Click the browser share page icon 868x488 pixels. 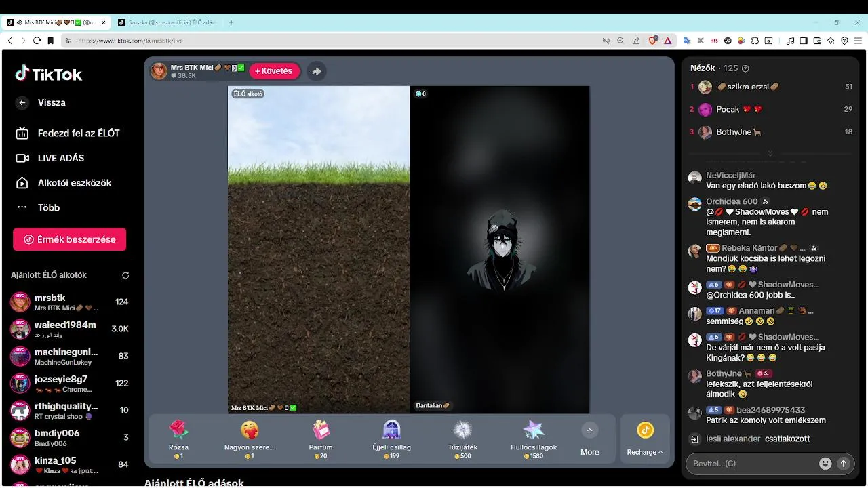[636, 41]
